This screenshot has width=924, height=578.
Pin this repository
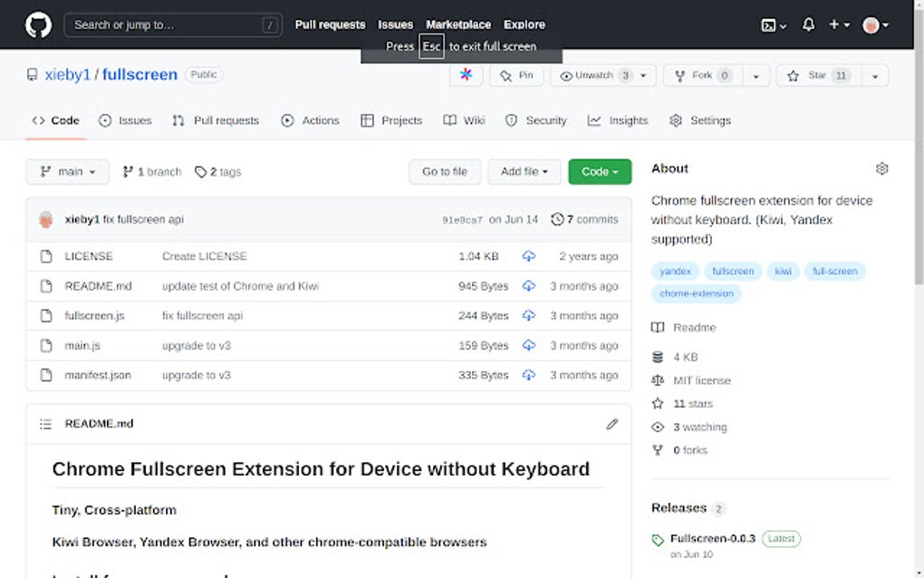516,75
